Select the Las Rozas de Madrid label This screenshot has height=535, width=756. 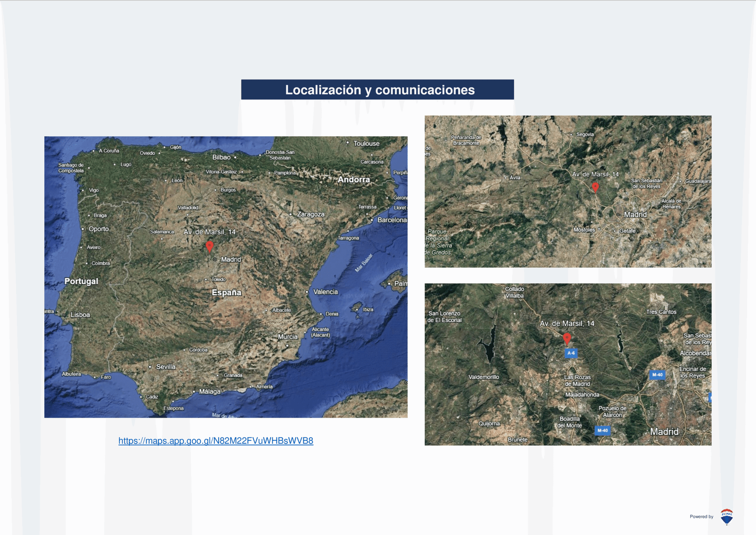coord(577,380)
